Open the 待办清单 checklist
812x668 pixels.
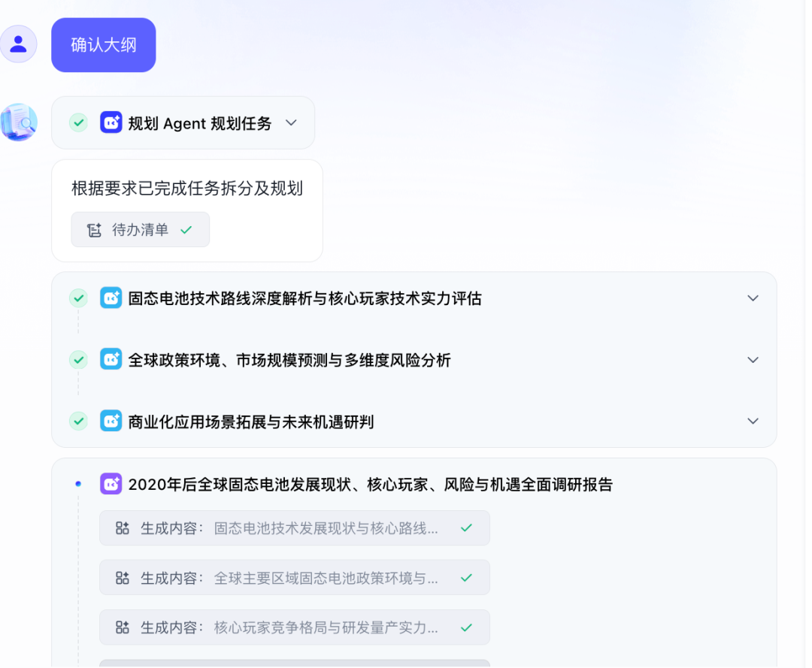tap(140, 229)
